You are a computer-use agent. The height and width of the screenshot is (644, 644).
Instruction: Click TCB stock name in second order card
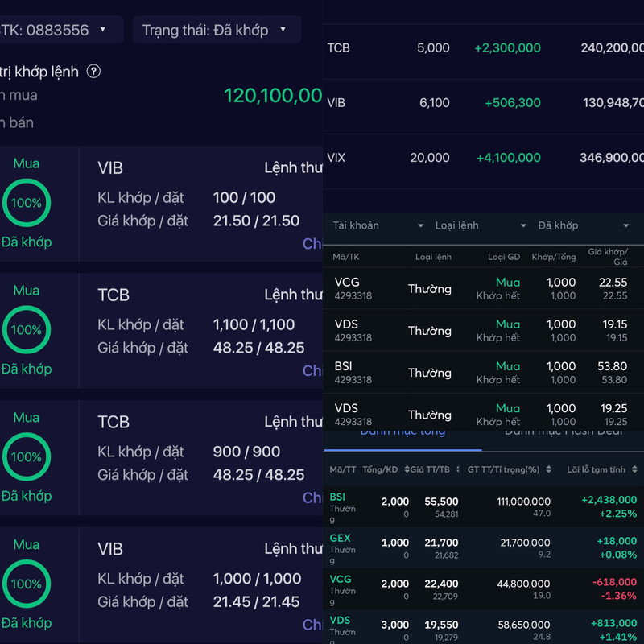114,295
